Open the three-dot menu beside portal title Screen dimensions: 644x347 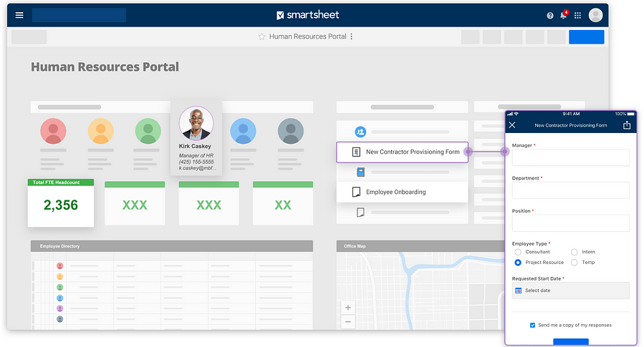coord(351,36)
